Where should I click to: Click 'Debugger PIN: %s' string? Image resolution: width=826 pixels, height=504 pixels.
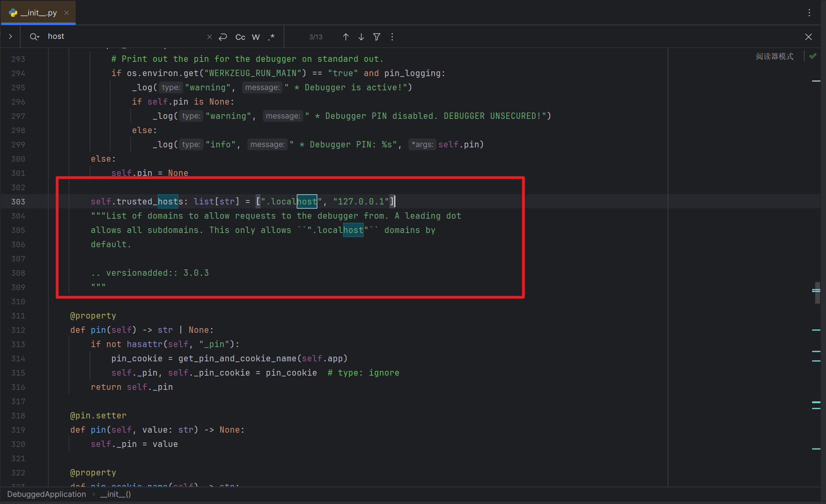click(x=343, y=145)
